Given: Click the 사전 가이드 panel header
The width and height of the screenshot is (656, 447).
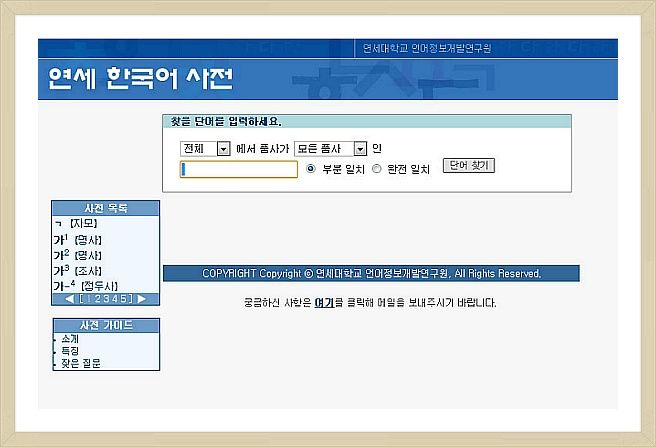Looking at the screenshot, I should (x=106, y=325).
